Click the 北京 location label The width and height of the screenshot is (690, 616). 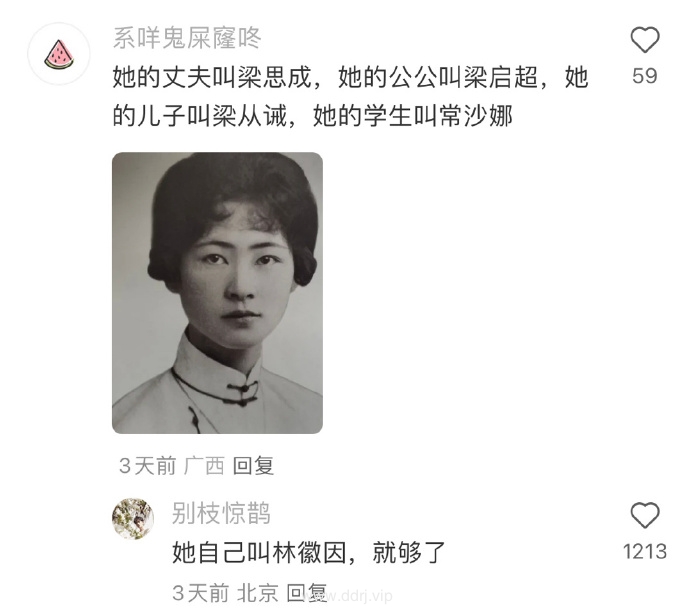[258, 593]
